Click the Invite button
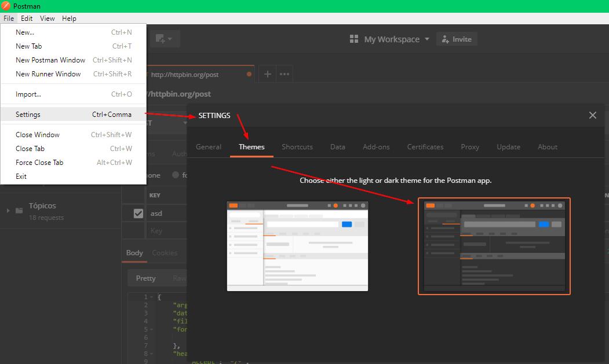 click(457, 39)
